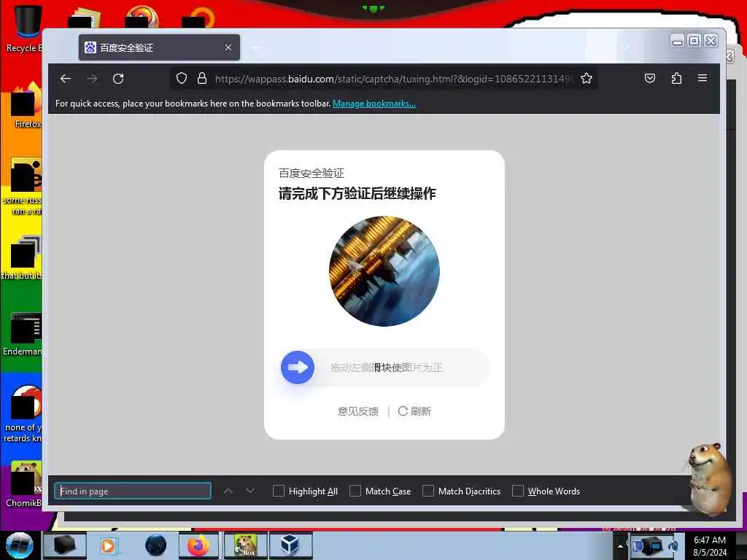Click the hamster Box taskbar icon
Screen dimensions: 747x560
click(245, 545)
